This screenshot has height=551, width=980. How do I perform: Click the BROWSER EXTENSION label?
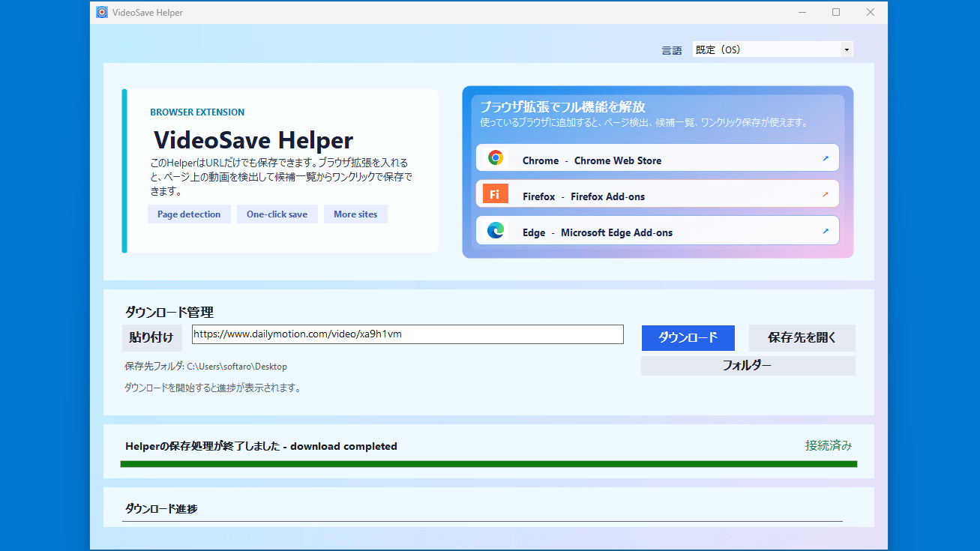197,112
